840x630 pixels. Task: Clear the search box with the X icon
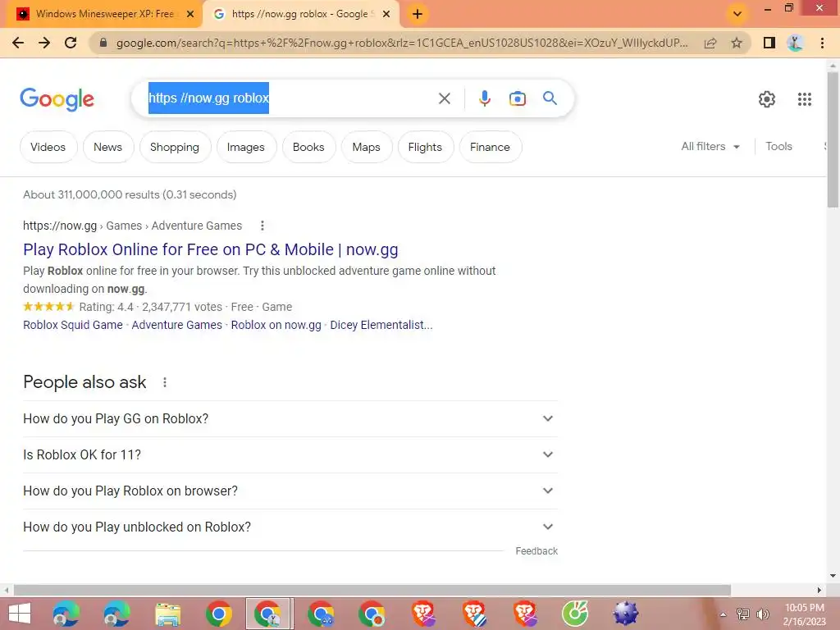tap(444, 98)
